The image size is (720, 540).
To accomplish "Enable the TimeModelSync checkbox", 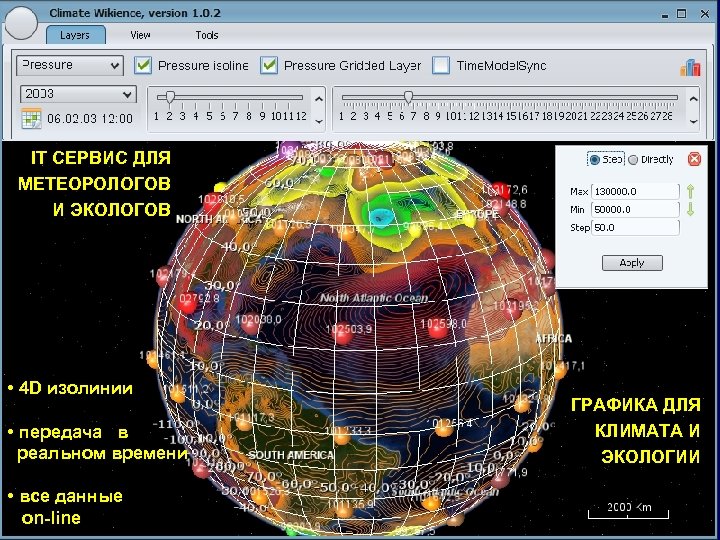I will pyautogui.click(x=441, y=66).
